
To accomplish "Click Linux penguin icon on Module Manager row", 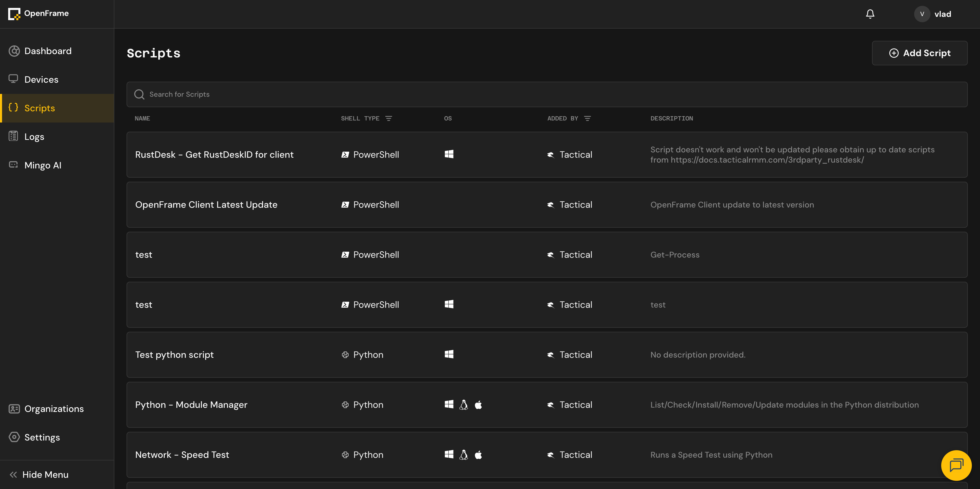I will (463, 405).
